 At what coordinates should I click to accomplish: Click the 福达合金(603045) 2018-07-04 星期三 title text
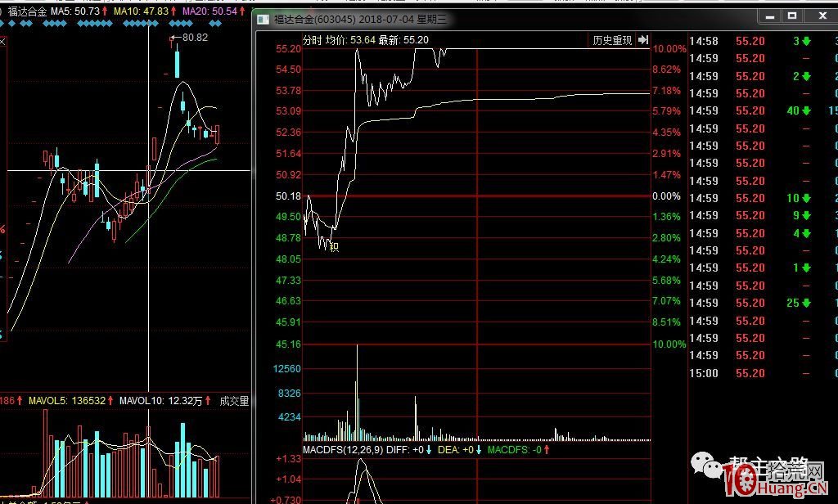click(360, 20)
